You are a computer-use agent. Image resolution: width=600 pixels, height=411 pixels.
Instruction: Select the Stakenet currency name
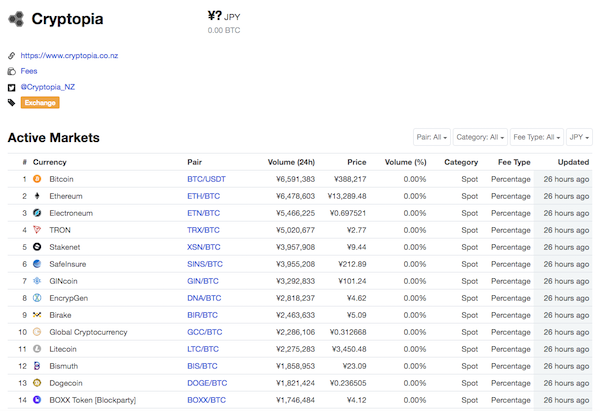pyautogui.click(x=65, y=247)
